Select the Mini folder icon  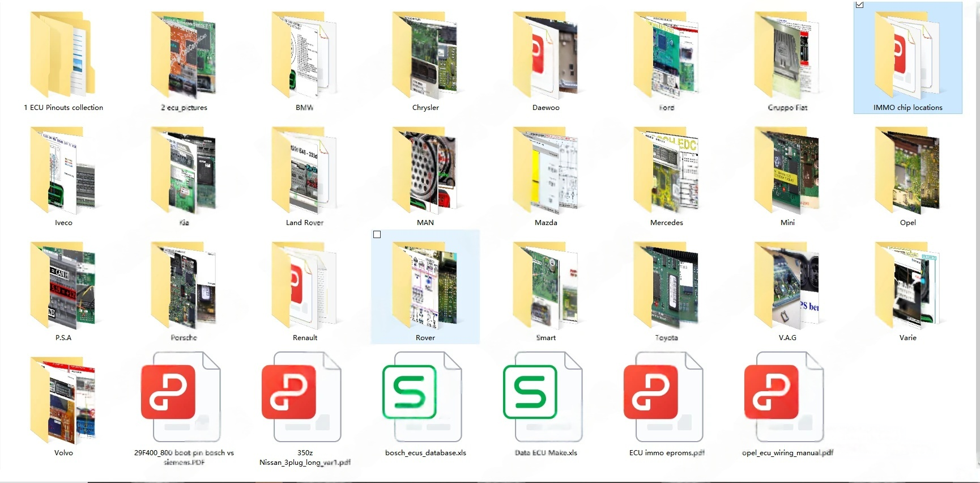(787, 170)
